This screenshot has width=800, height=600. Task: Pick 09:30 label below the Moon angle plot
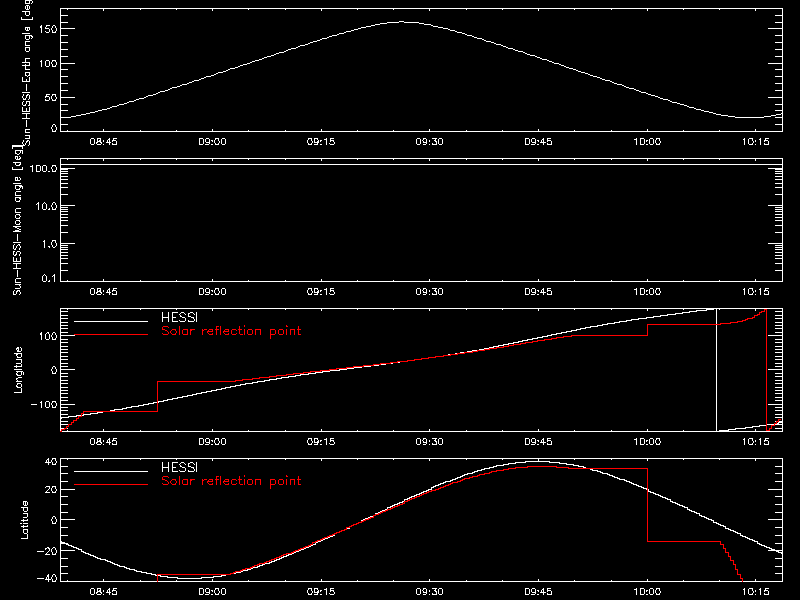(430, 291)
